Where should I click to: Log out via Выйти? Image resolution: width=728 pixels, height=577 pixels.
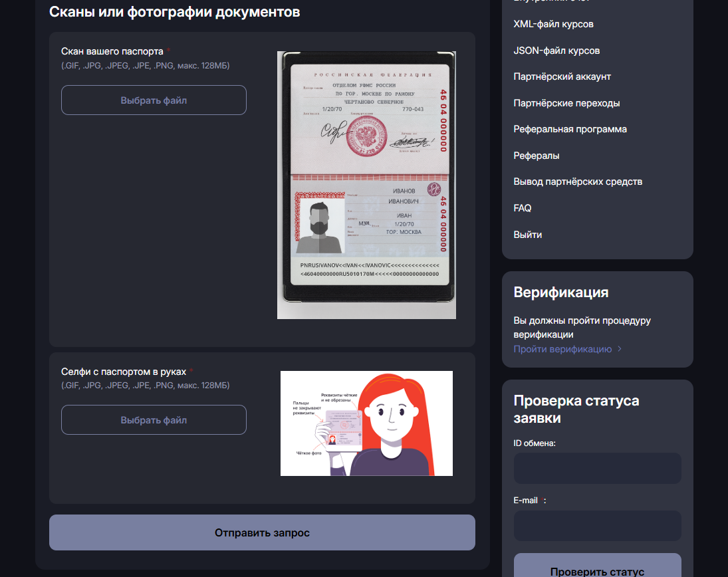coord(527,235)
